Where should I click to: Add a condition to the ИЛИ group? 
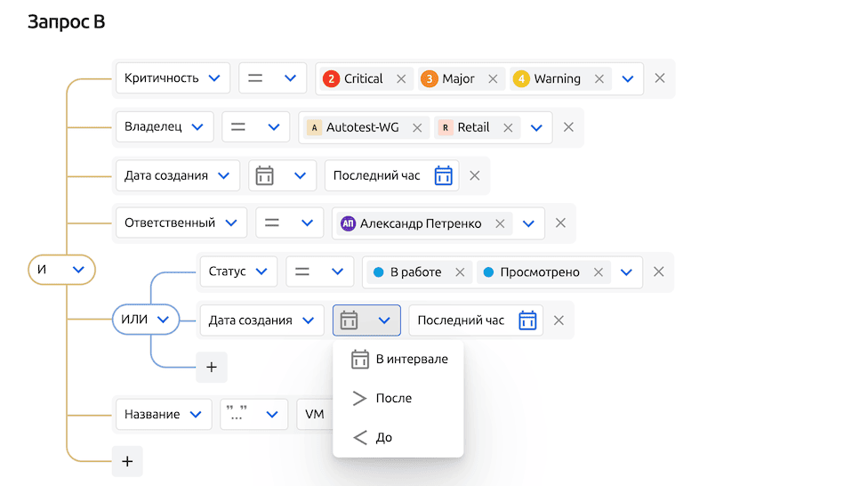click(211, 367)
